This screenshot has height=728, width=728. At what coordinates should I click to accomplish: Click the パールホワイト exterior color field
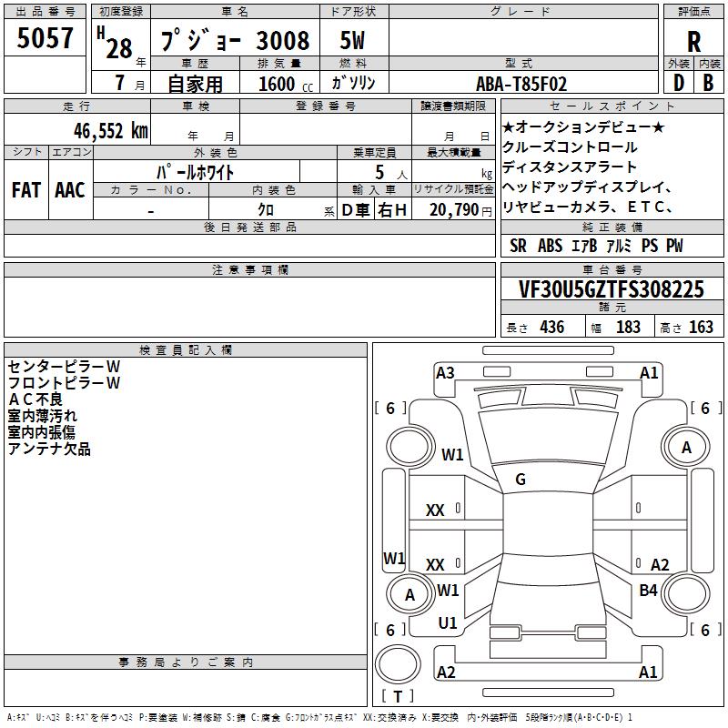click(x=196, y=172)
